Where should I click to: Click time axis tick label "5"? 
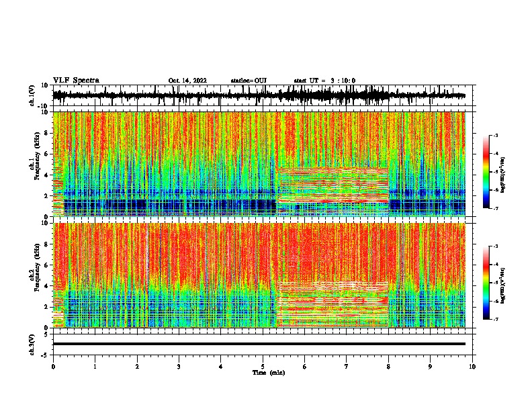(263, 367)
